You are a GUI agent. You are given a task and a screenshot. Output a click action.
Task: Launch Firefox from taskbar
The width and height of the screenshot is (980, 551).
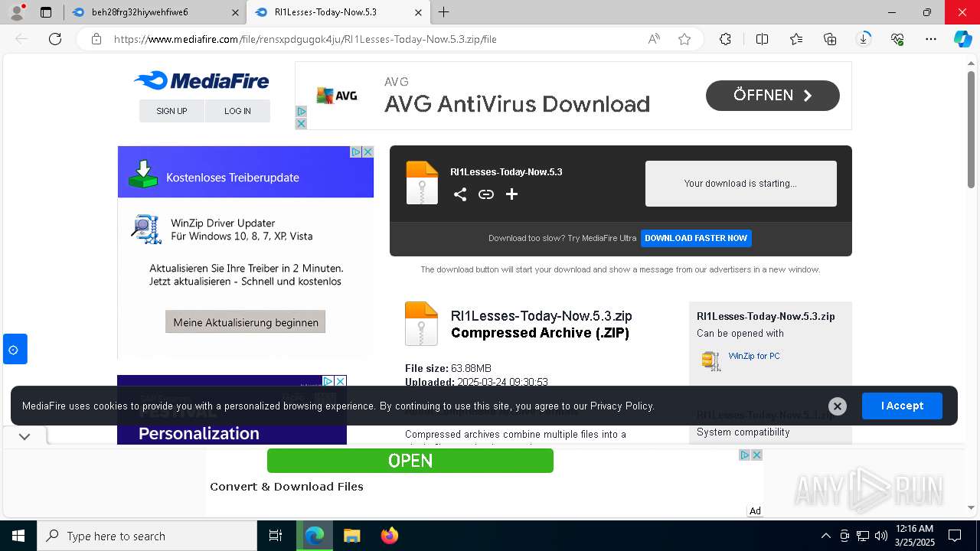[x=389, y=536]
